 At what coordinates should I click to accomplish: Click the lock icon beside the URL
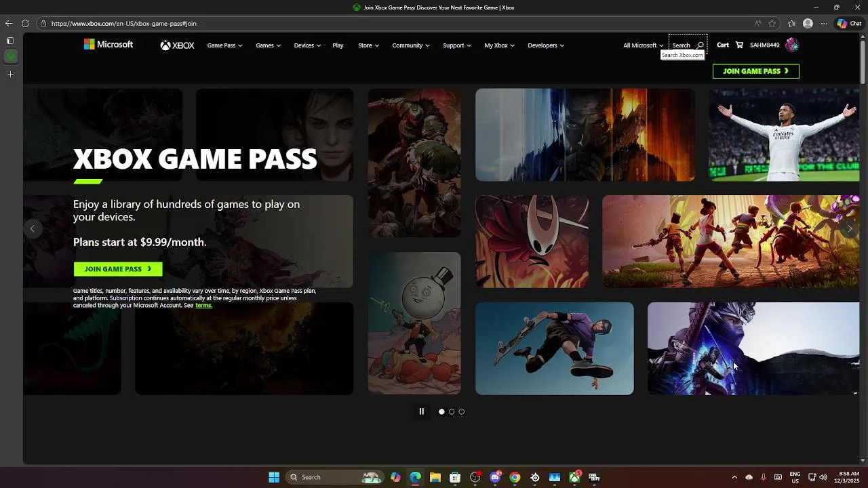click(x=43, y=23)
